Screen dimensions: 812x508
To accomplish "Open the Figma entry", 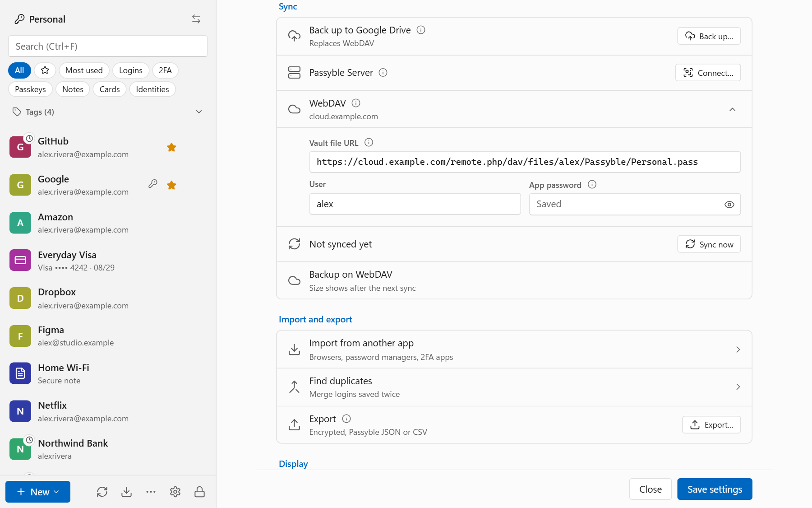I will (x=108, y=336).
